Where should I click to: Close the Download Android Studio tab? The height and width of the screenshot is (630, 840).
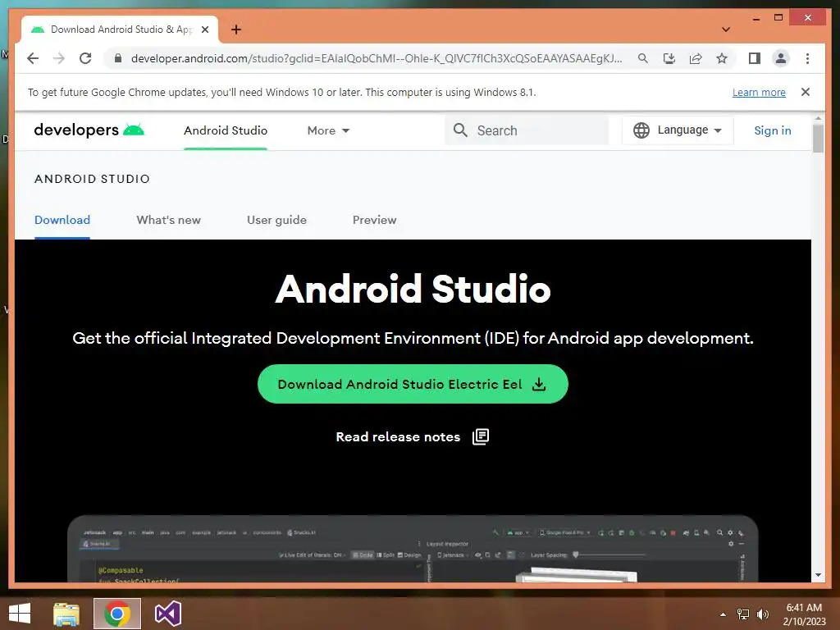(x=204, y=30)
